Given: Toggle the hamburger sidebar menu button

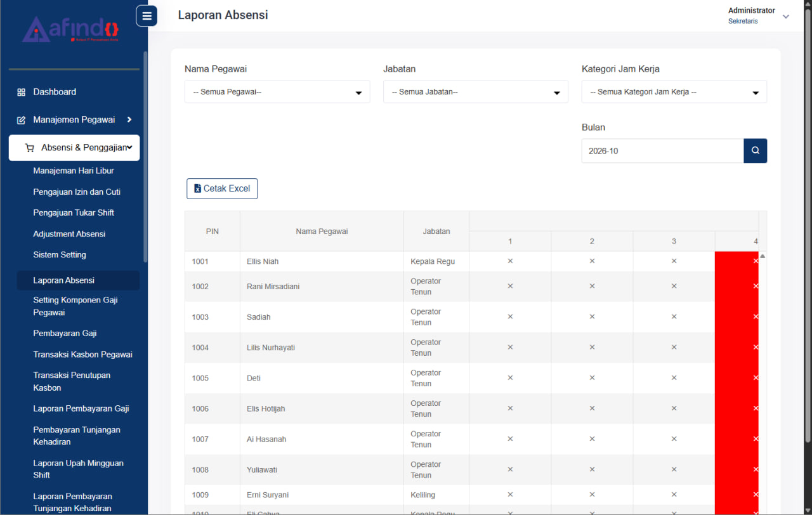Looking at the screenshot, I should (x=147, y=16).
